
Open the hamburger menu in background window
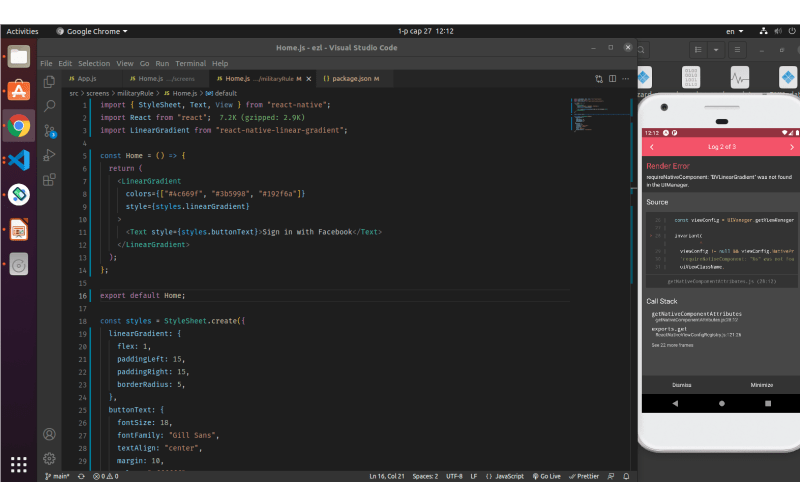tap(737, 50)
